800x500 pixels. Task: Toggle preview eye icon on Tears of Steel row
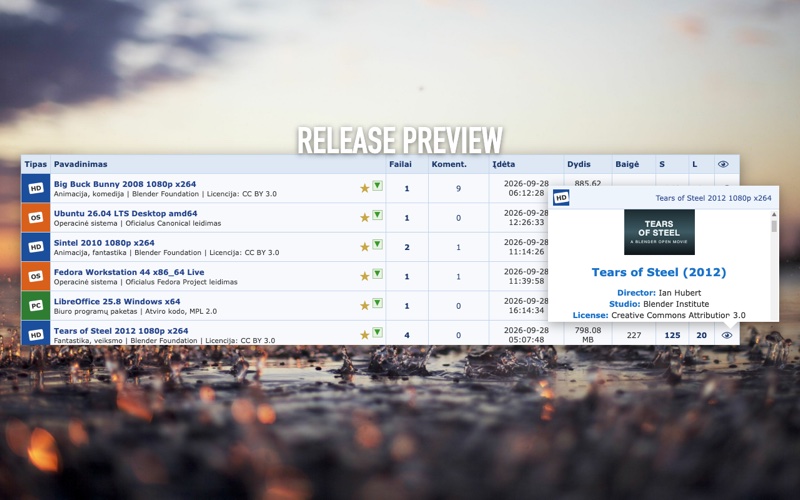(727, 335)
